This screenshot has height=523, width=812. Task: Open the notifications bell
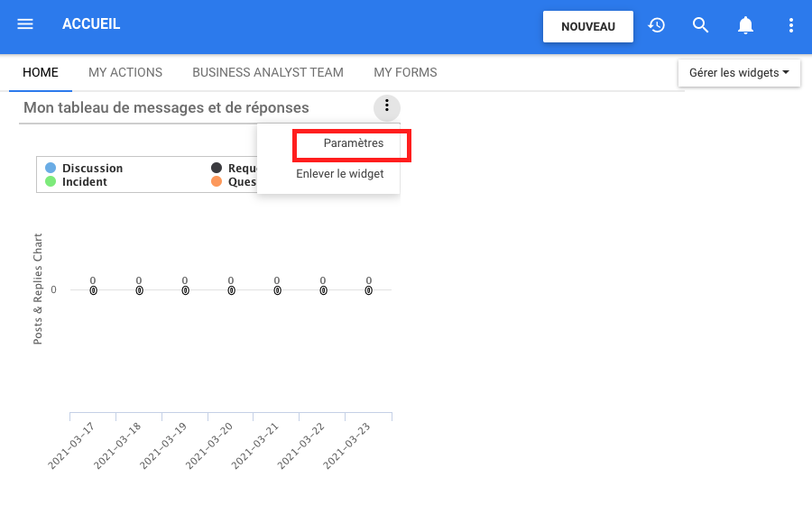(745, 25)
